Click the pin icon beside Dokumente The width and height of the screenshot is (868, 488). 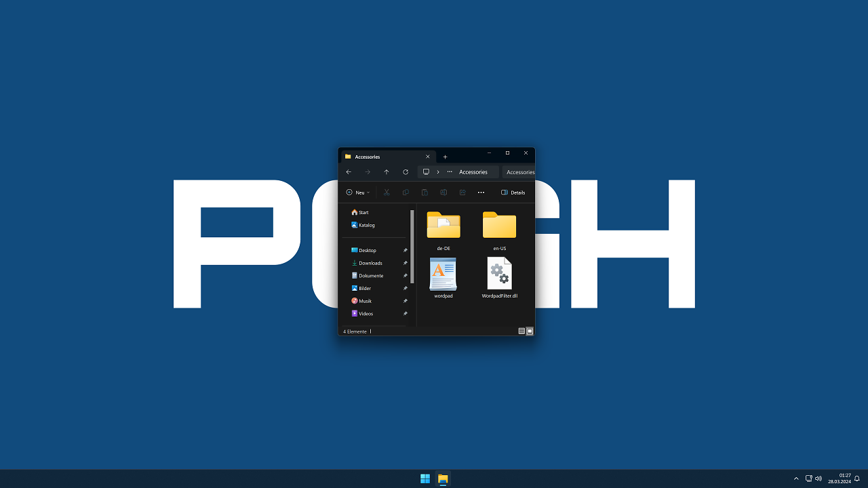(x=406, y=276)
